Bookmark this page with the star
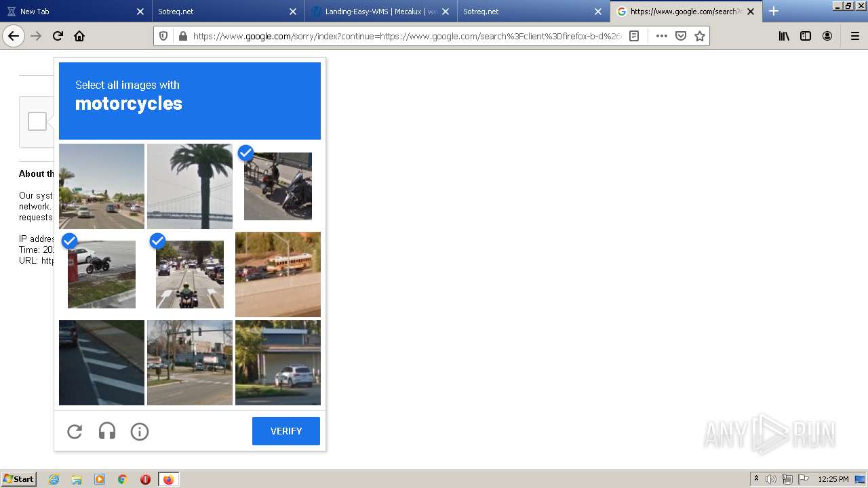Image resolution: width=868 pixels, height=488 pixels. (x=700, y=36)
